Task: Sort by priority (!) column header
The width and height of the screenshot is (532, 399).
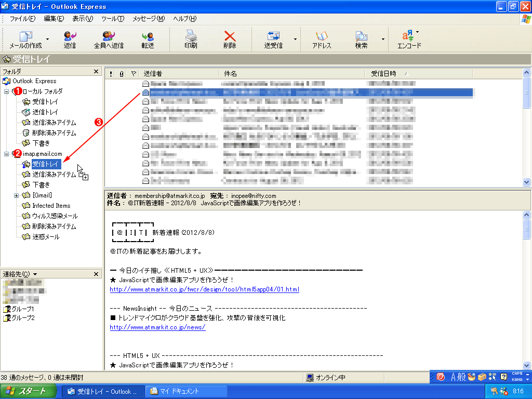Action: [111, 74]
